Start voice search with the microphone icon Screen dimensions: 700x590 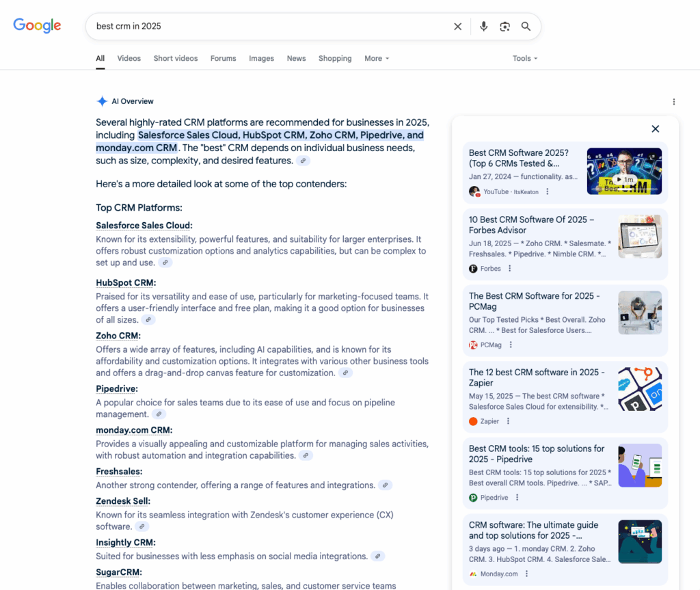(x=483, y=27)
